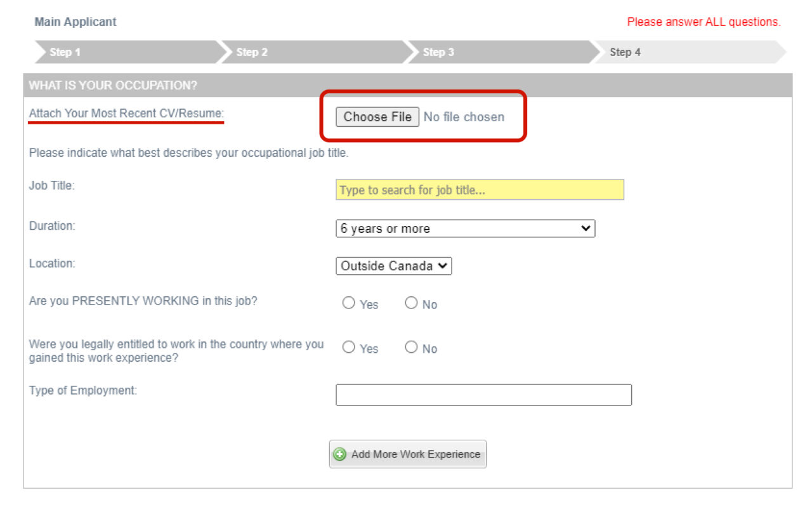Open the Duration dropdown
This screenshot has width=812, height=507.
coord(465,228)
